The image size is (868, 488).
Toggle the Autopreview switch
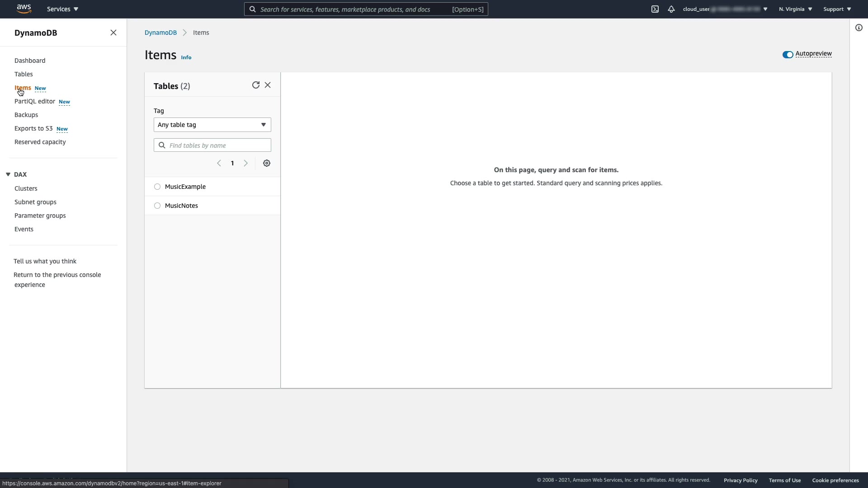pos(788,54)
